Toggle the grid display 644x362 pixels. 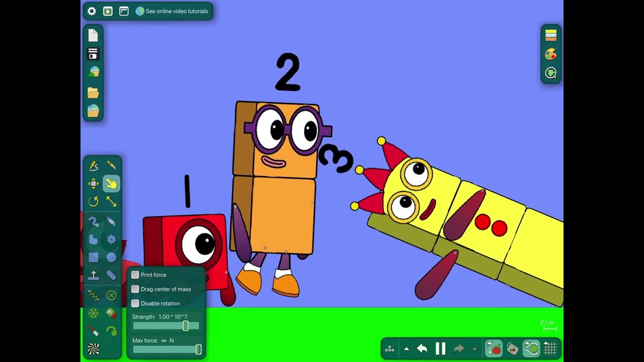coord(550,348)
